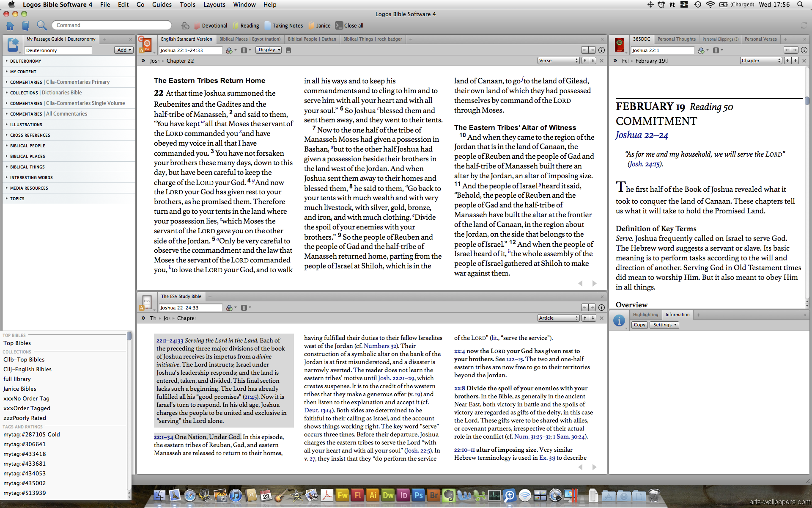Open the Library book icon
This screenshot has height=508, width=812.
click(x=25, y=26)
